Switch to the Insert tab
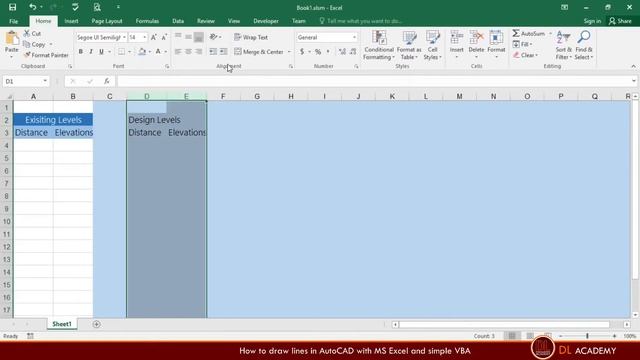The width and height of the screenshot is (640, 360). coord(71,21)
